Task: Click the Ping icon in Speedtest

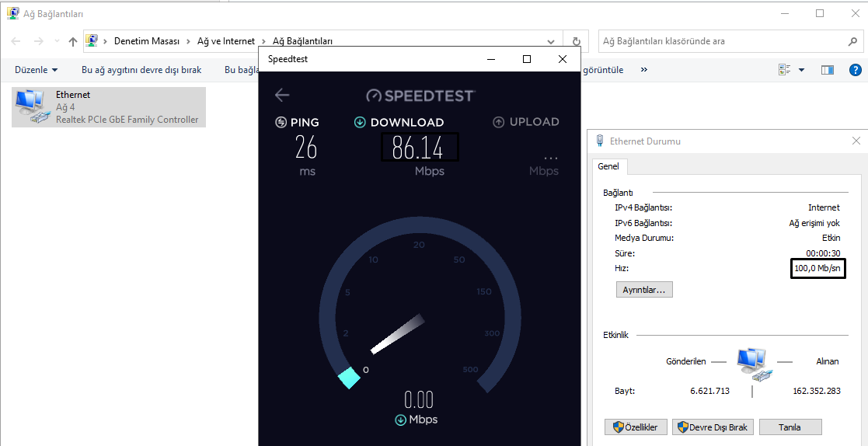Action: coord(281,122)
